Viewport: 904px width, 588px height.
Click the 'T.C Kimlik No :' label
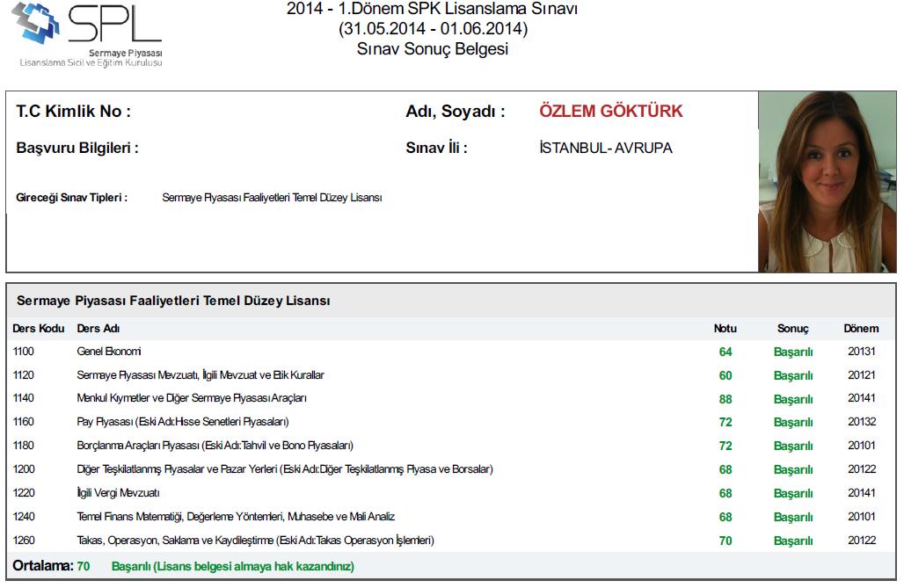(x=73, y=112)
